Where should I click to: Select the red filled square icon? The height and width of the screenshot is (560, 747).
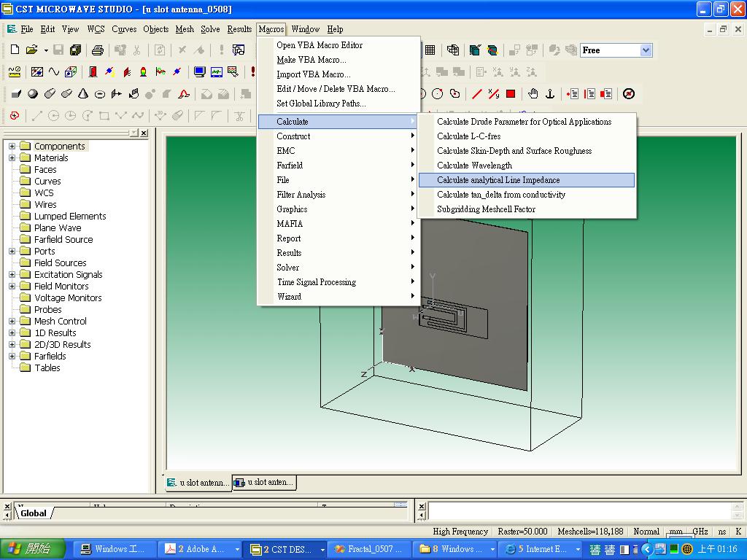(x=511, y=94)
